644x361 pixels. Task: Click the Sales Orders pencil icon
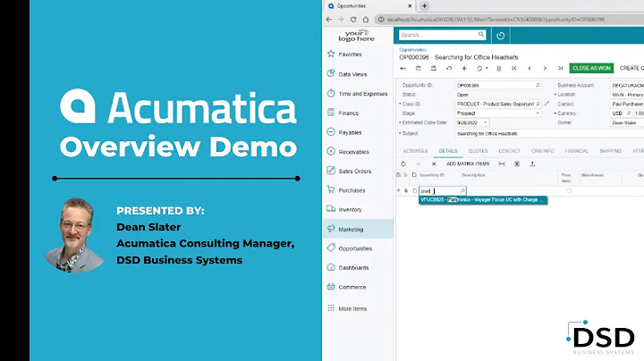331,171
